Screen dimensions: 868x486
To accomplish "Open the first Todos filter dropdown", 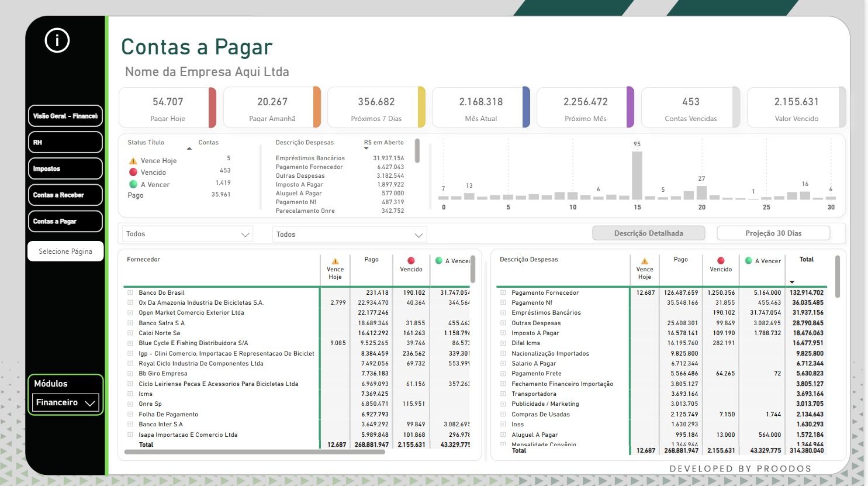I will coord(188,234).
